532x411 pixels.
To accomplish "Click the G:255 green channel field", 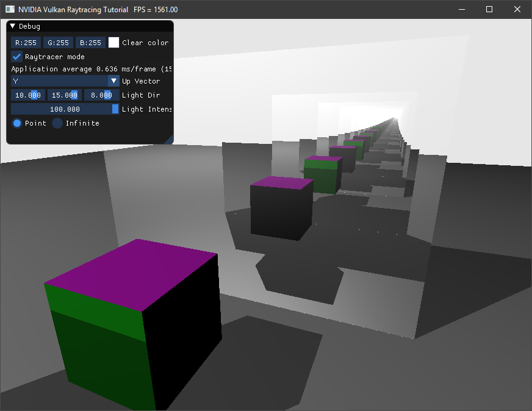I will click(x=59, y=43).
